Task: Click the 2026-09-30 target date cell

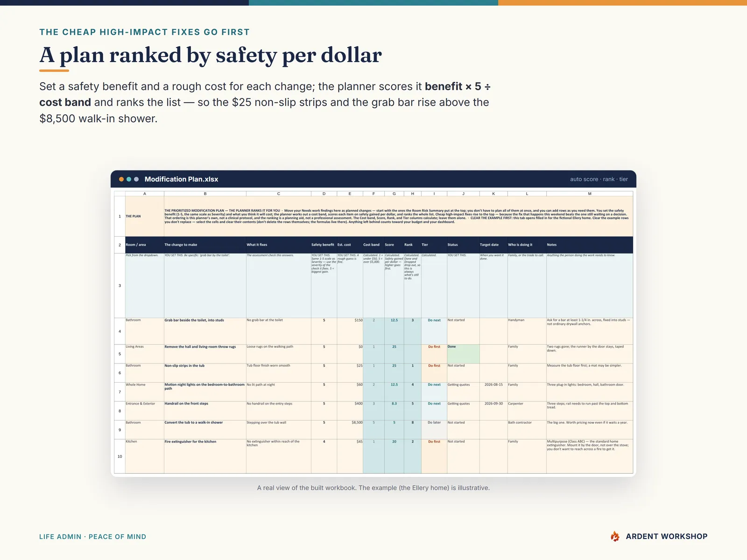Action: coord(493,411)
